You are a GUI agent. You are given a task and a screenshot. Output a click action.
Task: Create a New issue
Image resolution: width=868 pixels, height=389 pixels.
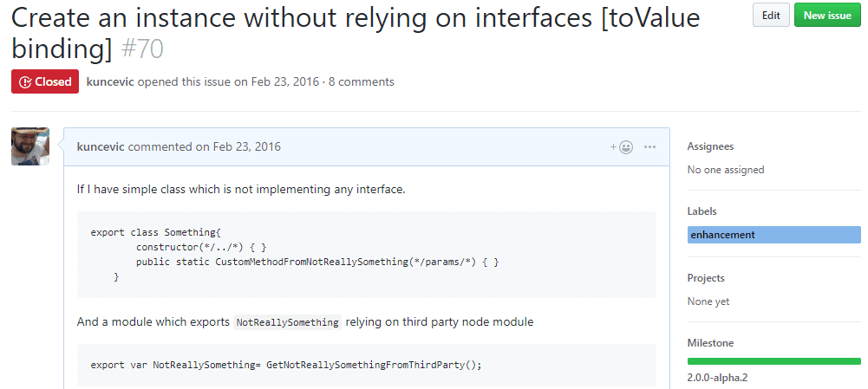point(827,15)
